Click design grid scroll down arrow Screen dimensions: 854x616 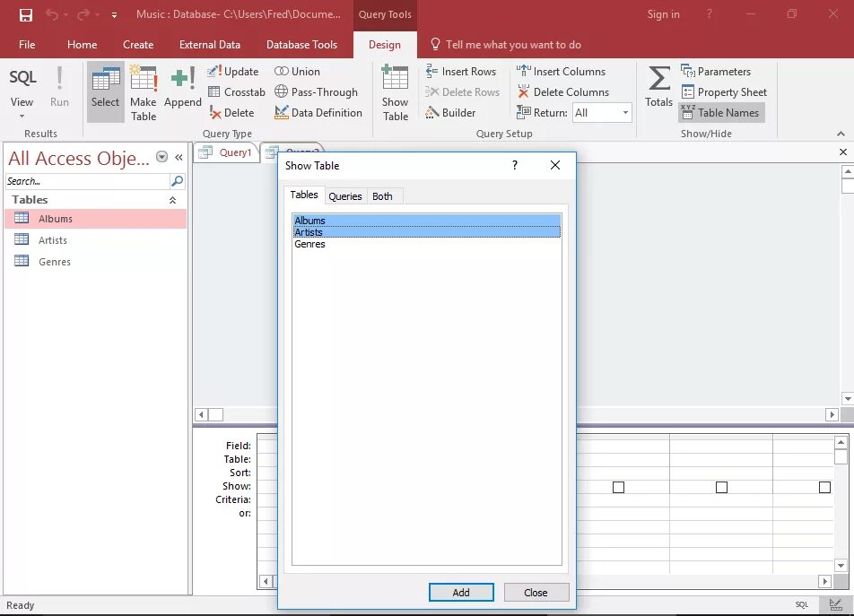click(x=841, y=566)
